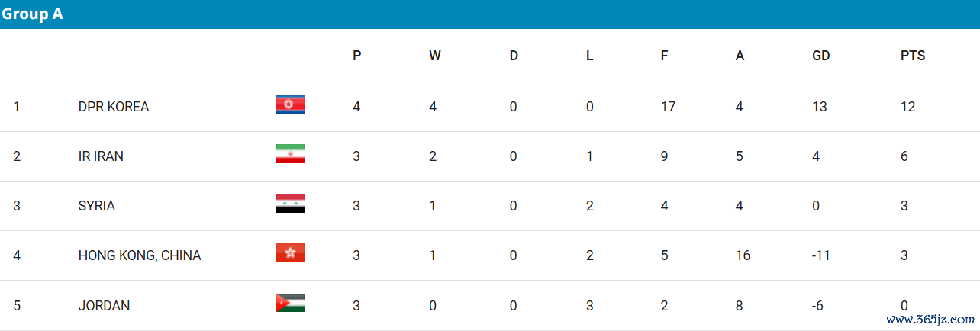
Task: Open the JORDAN team entry
Action: click(104, 306)
